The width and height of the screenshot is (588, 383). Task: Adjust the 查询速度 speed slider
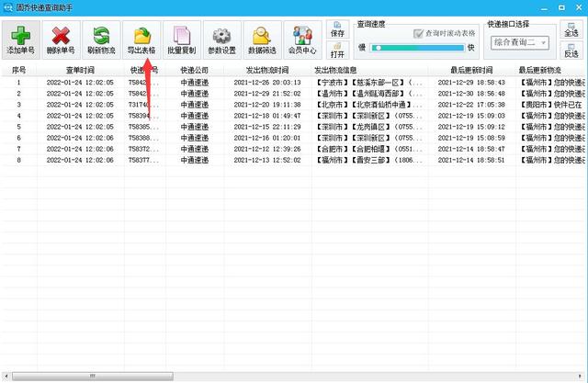click(377, 47)
